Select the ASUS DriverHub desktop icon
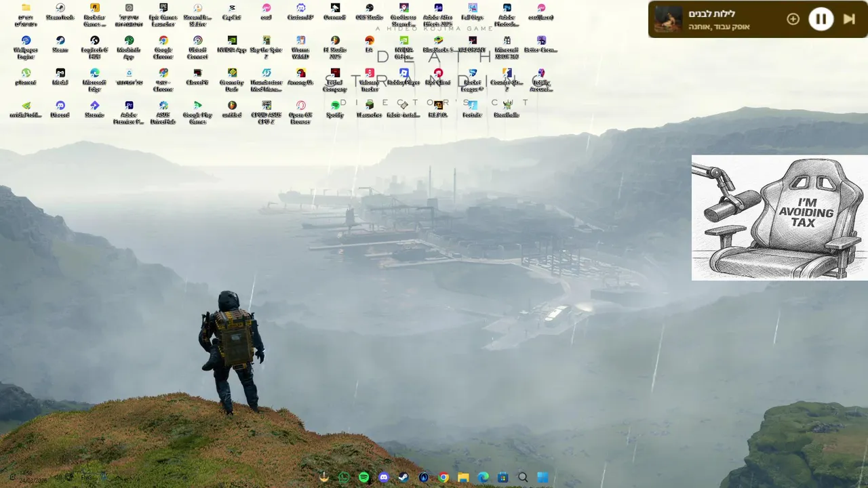This screenshot has width=868, height=488. coord(163,113)
